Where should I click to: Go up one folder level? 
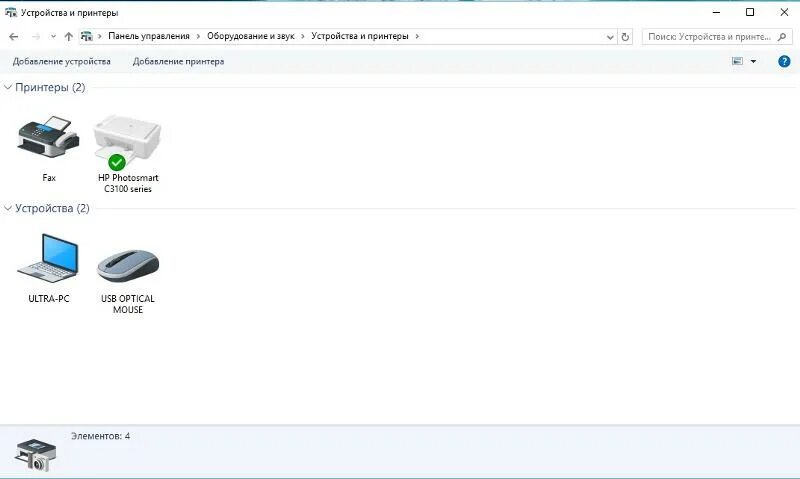click(69, 36)
